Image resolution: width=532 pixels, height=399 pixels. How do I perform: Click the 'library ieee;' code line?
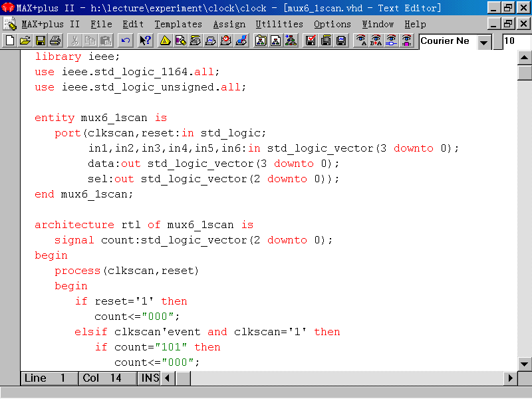[77, 57]
